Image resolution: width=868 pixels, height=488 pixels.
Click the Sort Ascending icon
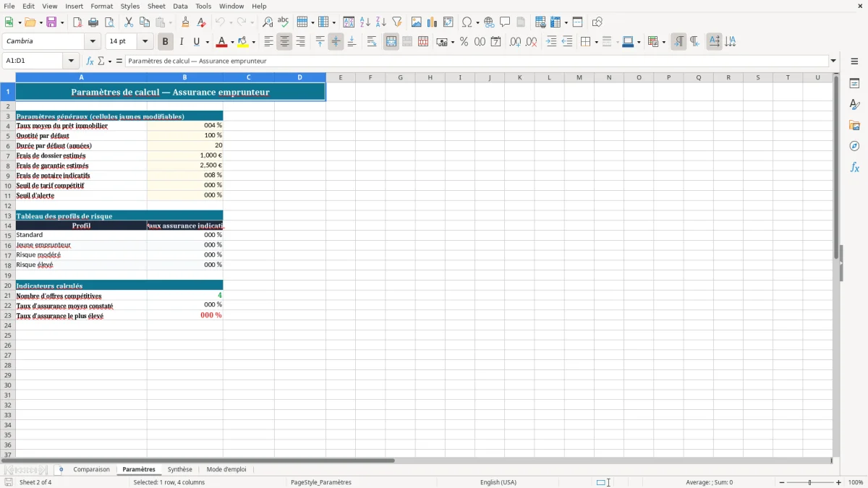[x=365, y=22]
